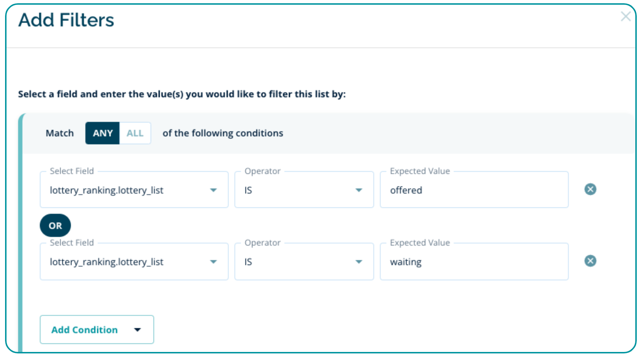Open first Select Field dropdown
This screenshot has width=644, height=361.
point(134,190)
